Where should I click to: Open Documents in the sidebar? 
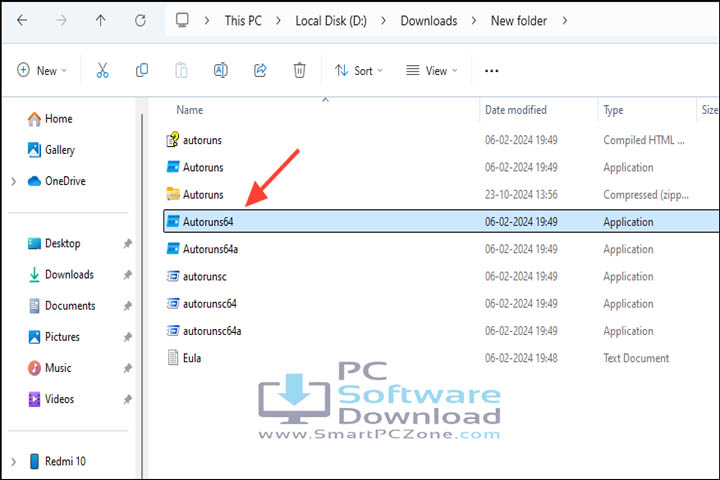tap(62, 306)
